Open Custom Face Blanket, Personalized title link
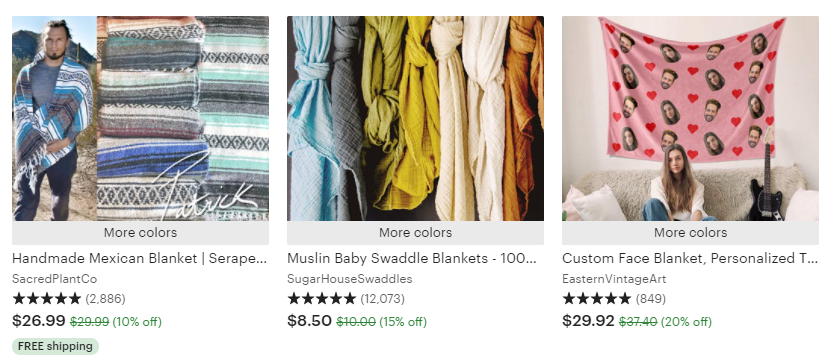 pos(690,258)
